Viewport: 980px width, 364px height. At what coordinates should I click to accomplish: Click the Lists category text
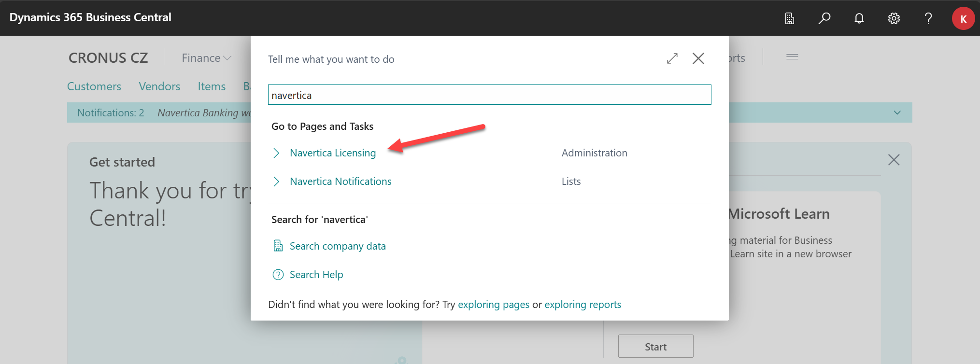(x=571, y=182)
